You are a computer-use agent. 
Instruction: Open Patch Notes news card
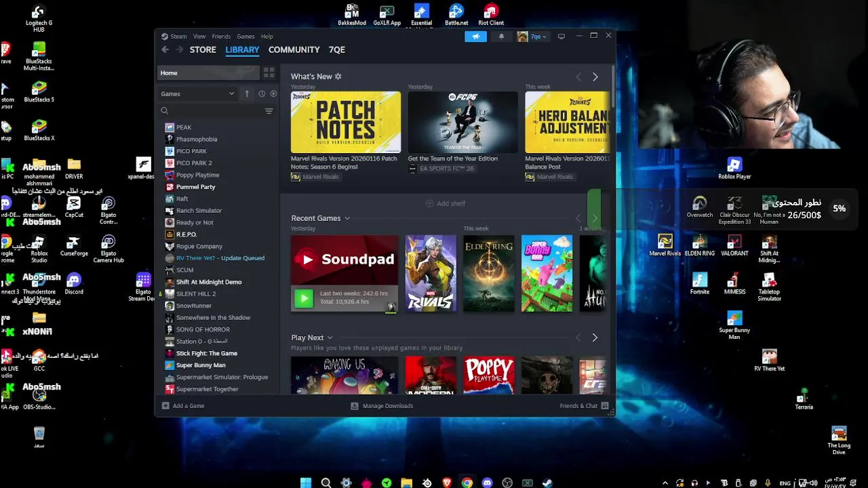(x=346, y=122)
